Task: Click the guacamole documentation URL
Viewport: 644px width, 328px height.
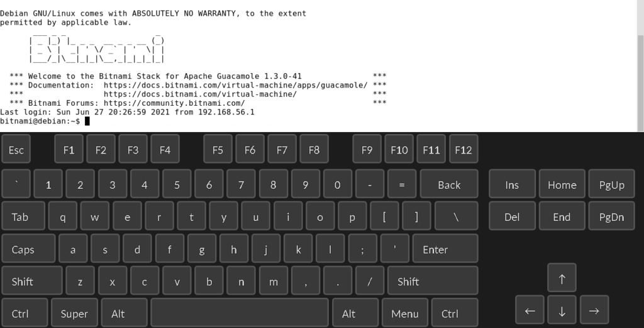Action: click(235, 85)
